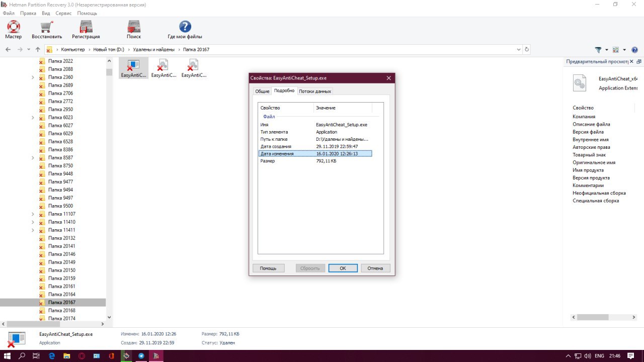Go back with the navigation back arrow
Image resolution: width=644 pixels, height=362 pixels.
tap(8, 50)
